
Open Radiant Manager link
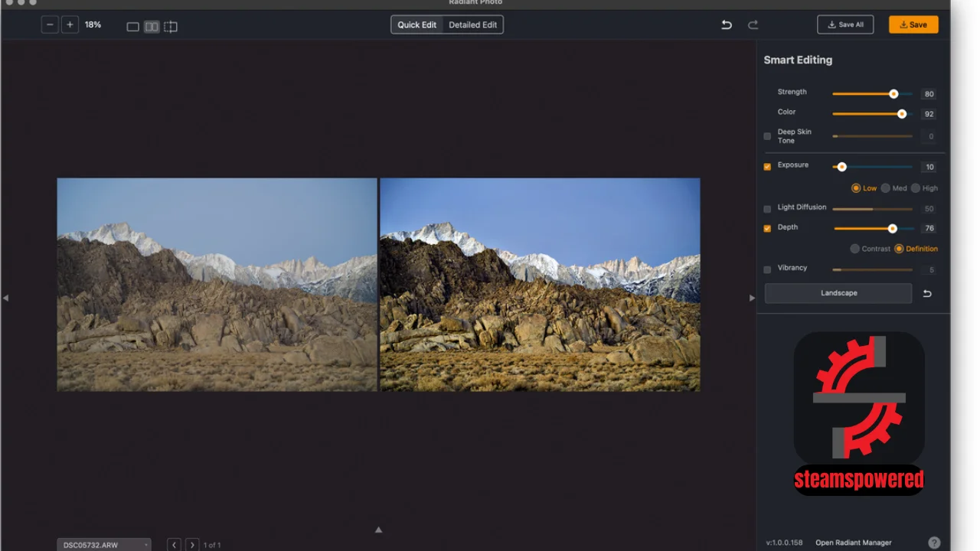point(854,543)
